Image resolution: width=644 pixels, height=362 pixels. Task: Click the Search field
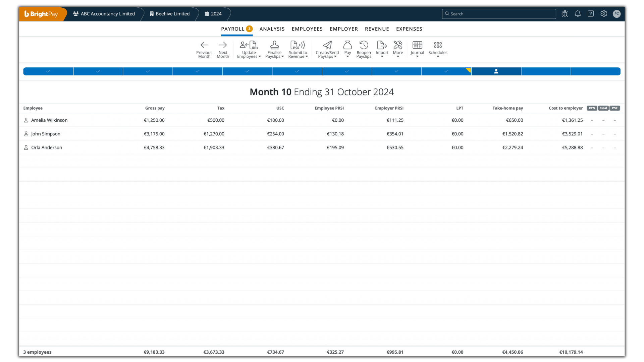[x=499, y=14]
